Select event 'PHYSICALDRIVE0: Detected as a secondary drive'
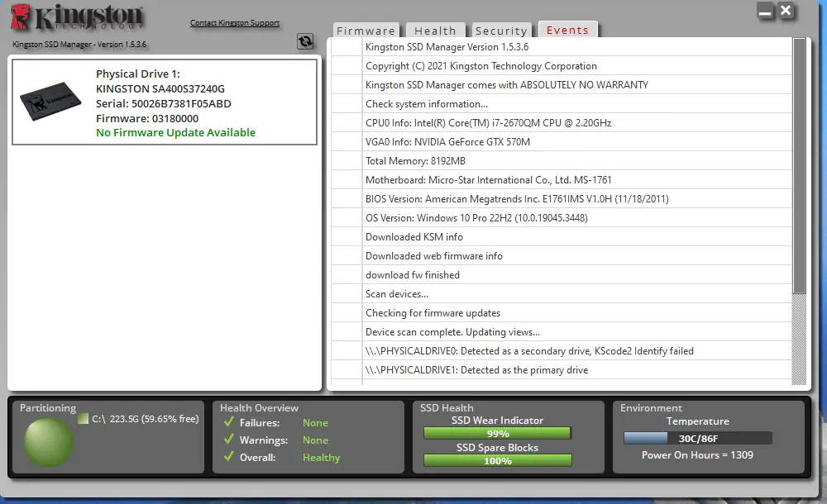The height and width of the screenshot is (504, 827). coord(562,350)
